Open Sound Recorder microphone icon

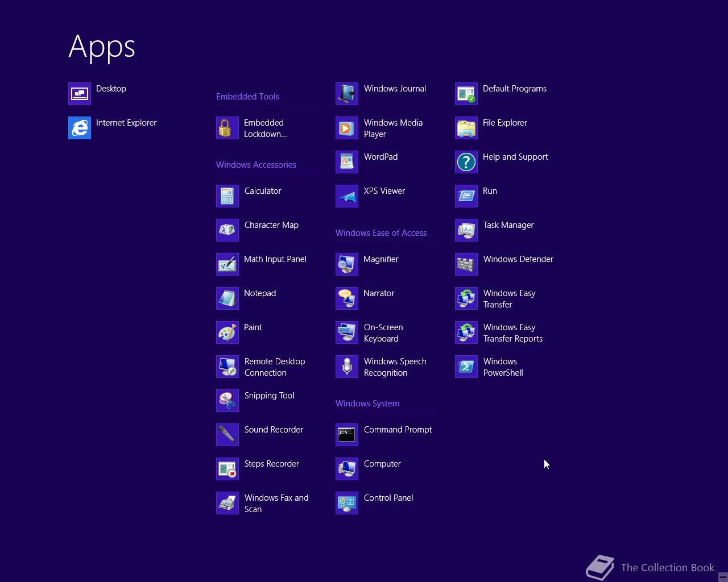[227, 435]
